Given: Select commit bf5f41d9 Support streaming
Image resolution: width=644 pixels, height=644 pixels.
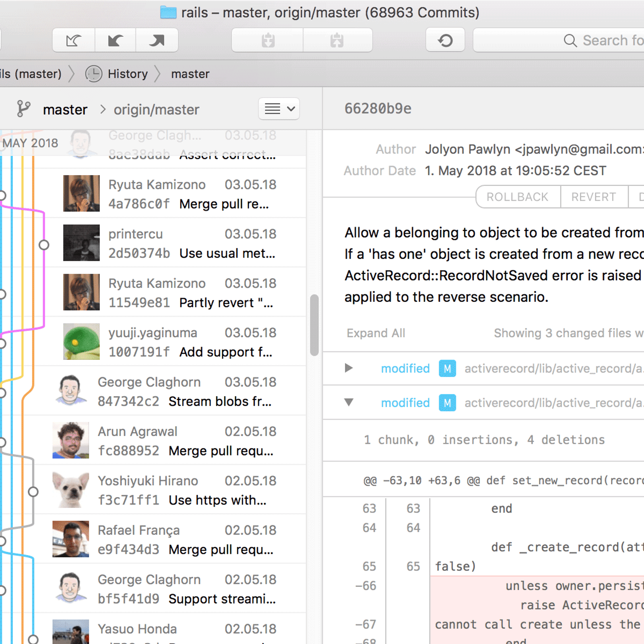Looking at the screenshot, I should 153,589.
